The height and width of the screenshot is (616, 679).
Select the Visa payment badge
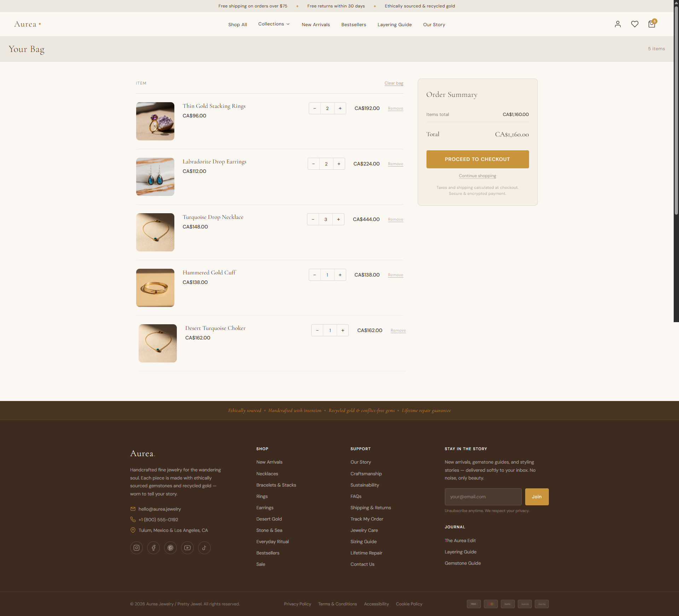(474, 604)
